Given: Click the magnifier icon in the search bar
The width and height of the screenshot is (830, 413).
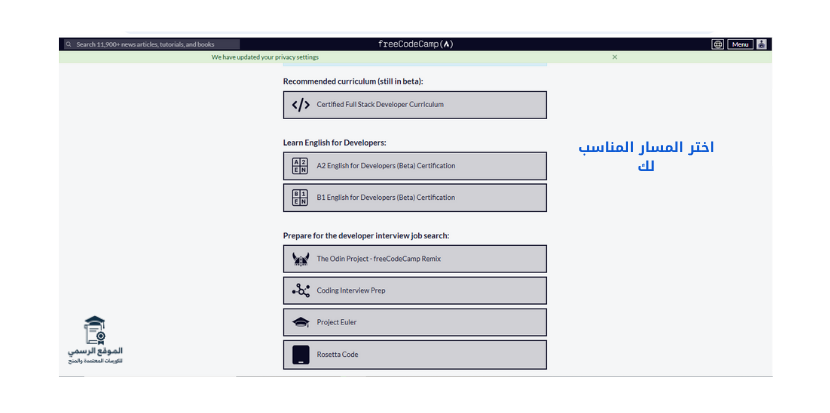Looking at the screenshot, I should [x=68, y=45].
